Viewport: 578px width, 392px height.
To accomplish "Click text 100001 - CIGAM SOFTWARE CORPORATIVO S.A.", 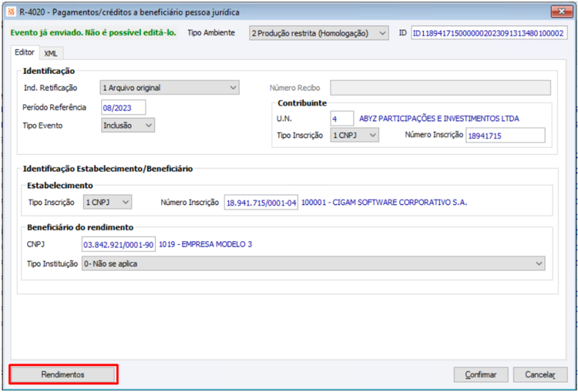I will [x=385, y=203].
